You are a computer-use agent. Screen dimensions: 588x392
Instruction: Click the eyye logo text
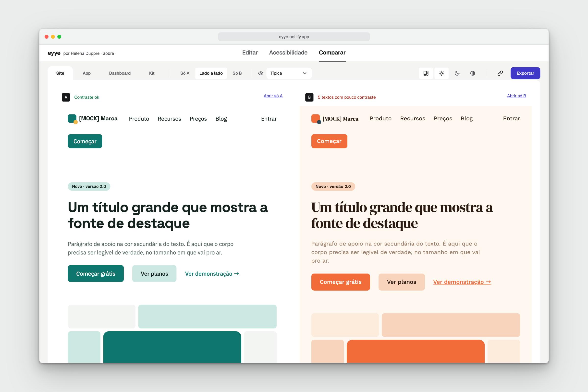point(54,53)
